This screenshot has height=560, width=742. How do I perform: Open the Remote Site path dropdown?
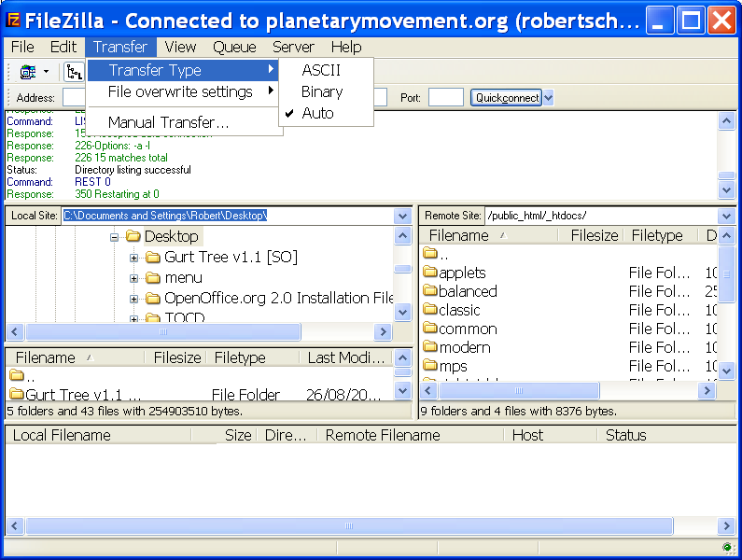coord(726,217)
